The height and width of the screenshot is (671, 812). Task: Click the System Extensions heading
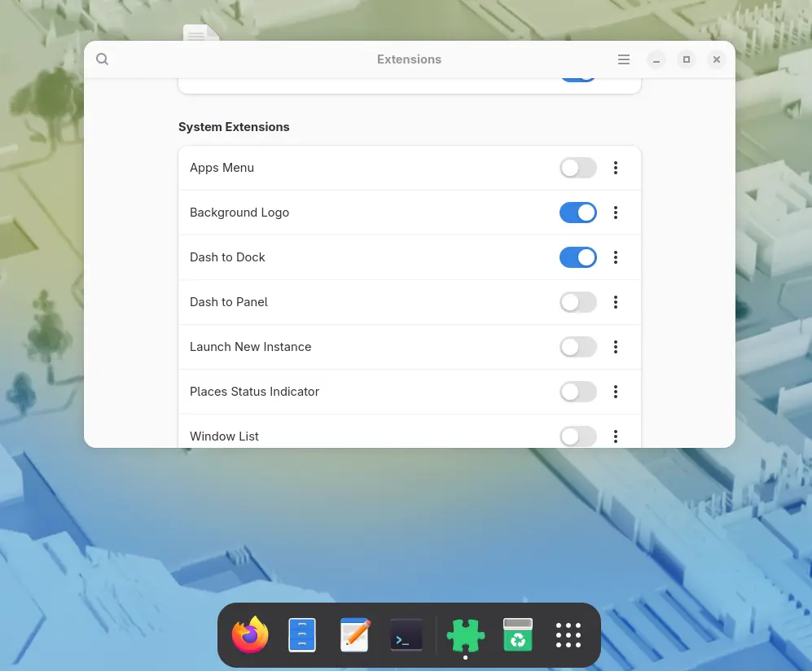[x=234, y=127]
